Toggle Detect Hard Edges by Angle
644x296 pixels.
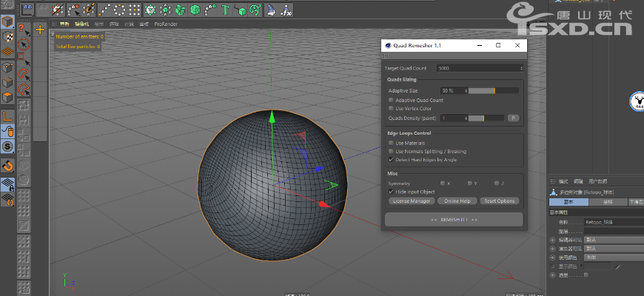(392, 159)
